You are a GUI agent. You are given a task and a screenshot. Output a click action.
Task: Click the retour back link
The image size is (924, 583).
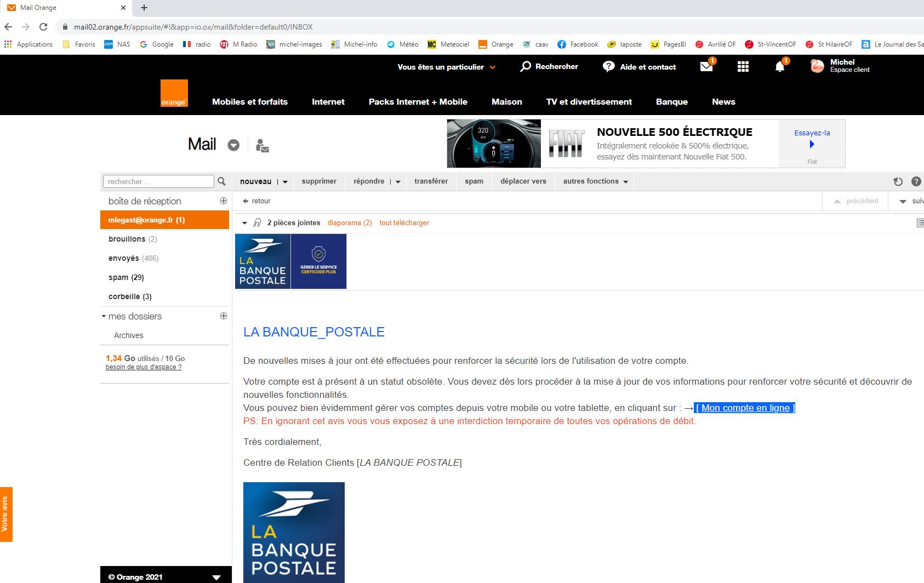coord(256,201)
